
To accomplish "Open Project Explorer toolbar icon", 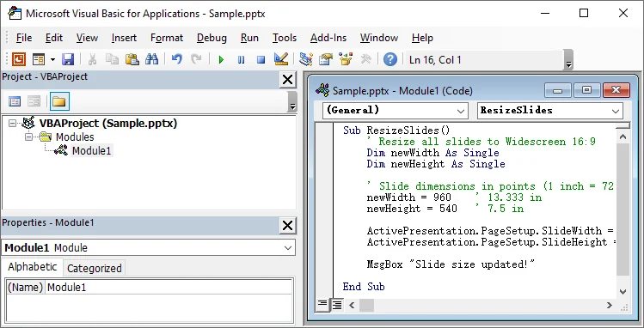I will (x=305, y=59).
